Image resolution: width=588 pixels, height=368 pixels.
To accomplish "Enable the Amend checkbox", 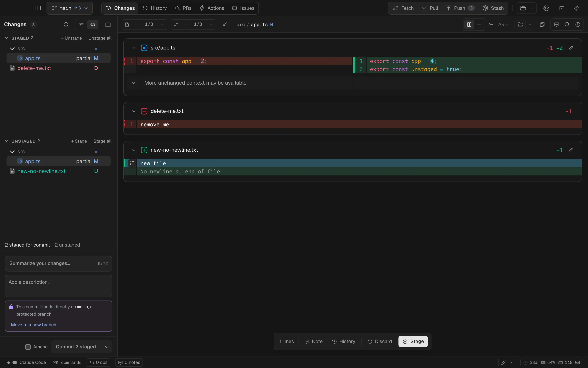I will (x=28, y=347).
